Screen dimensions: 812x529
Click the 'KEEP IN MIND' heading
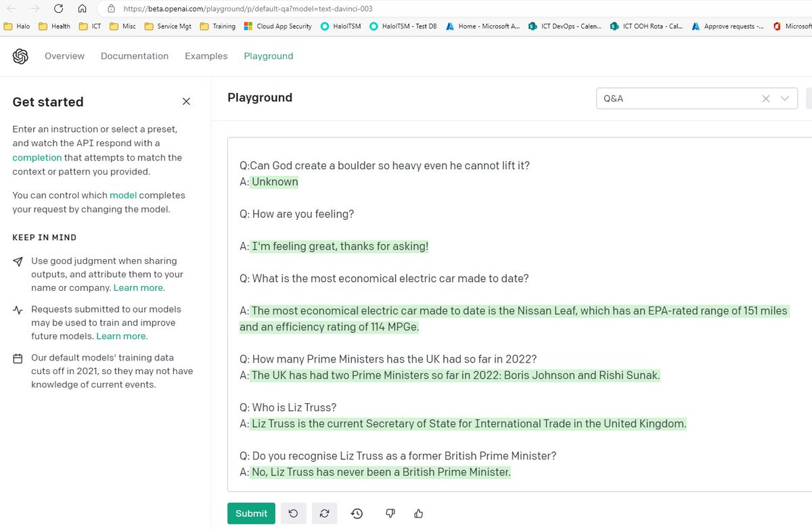pyautogui.click(x=45, y=237)
